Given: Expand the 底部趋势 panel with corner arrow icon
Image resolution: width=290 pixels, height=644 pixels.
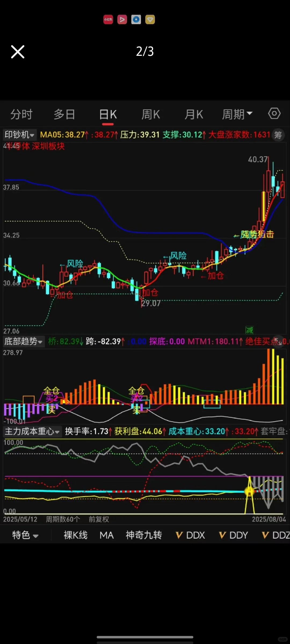Looking at the screenshot, I should 279,342.
